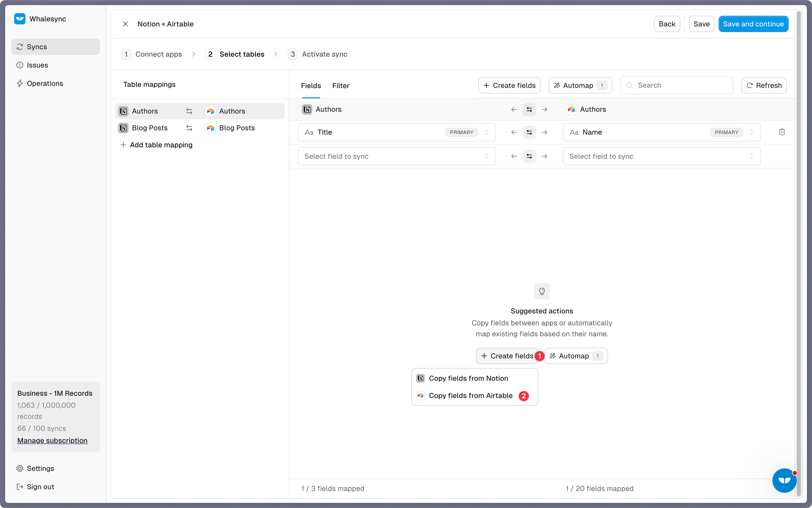Click the Refresh button
This screenshot has height=508, width=812.
(764, 85)
